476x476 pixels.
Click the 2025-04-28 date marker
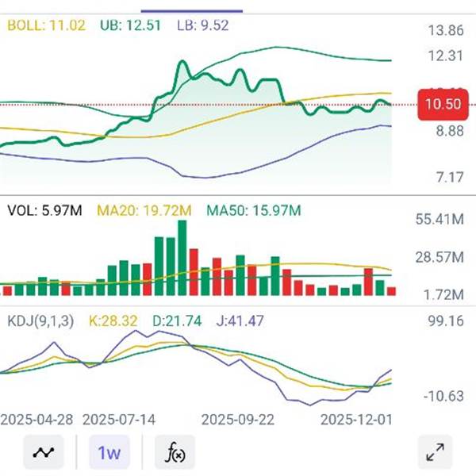[38, 418]
